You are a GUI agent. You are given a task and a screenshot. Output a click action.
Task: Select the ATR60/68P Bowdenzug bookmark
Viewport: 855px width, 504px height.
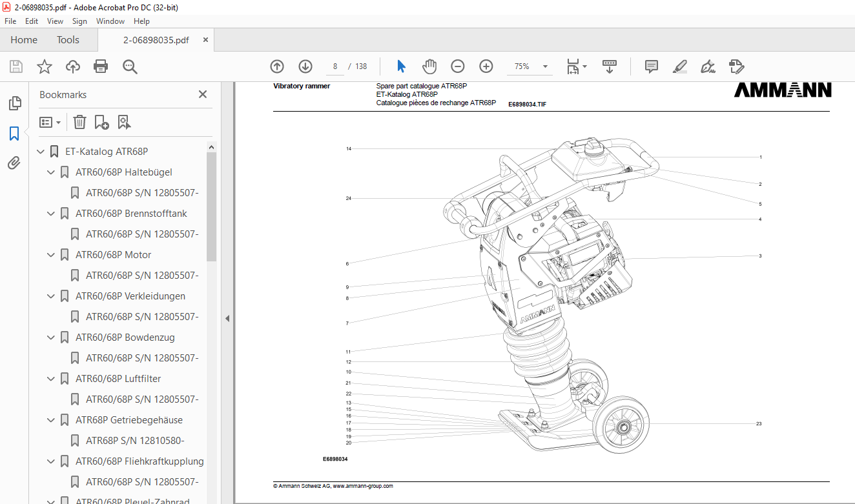[x=125, y=338]
